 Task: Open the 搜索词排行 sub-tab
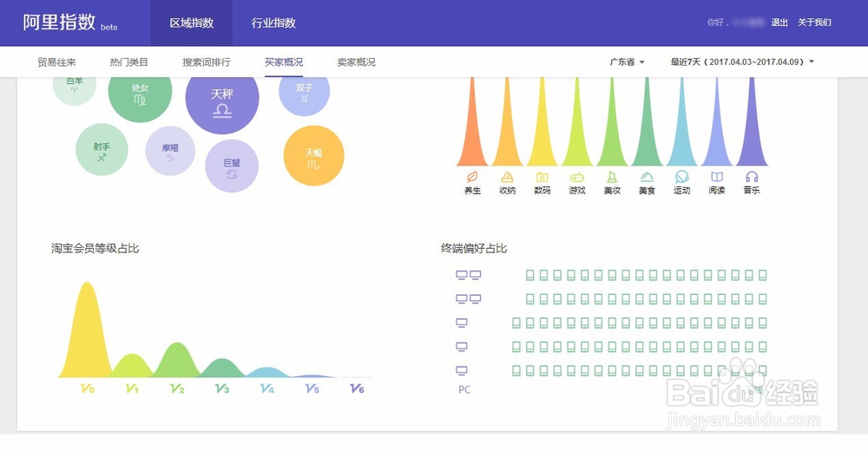[207, 62]
